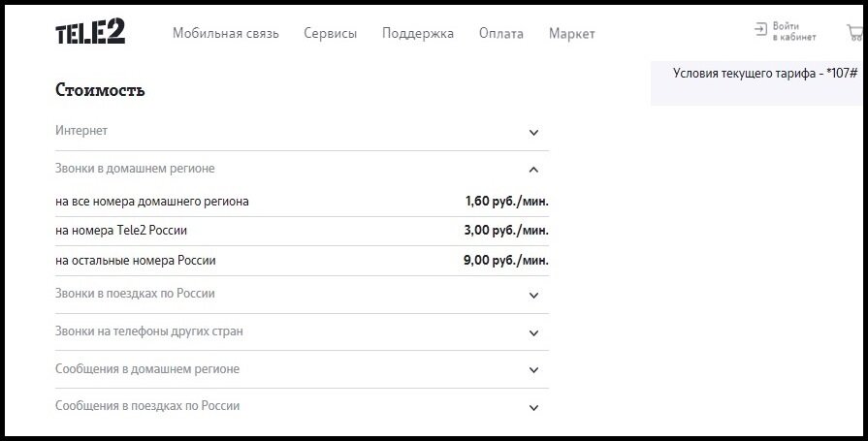Collapse Звонки в домашнем регионе chevron
The width and height of the screenshot is (868, 441).
coord(533,170)
